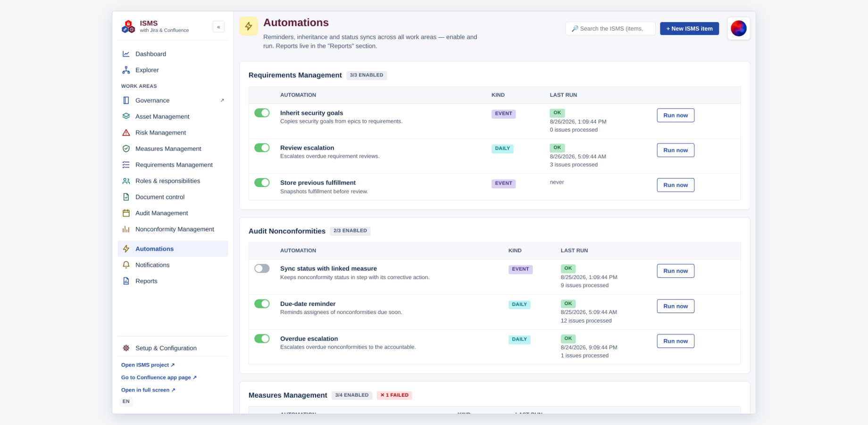The image size is (868, 425).
Task: Click the yellow Automations header icon
Action: click(x=249, y=26)
